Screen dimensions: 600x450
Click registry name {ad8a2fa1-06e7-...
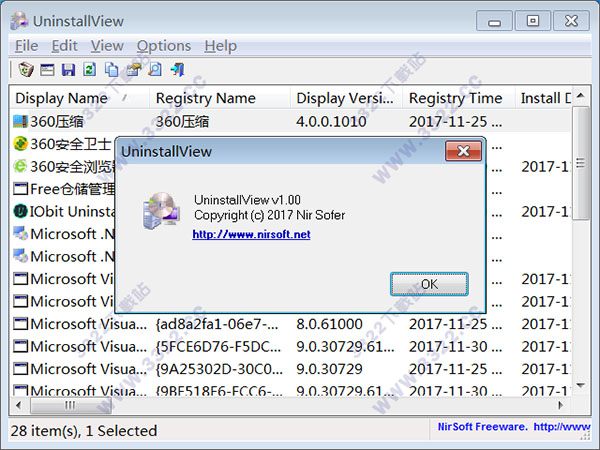click(217, 324)
